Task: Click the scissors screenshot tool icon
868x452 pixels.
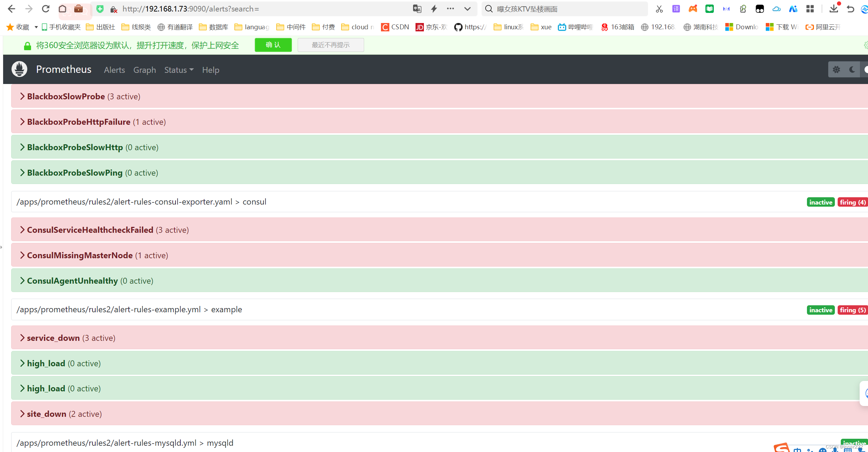Action: pos(659,9)
